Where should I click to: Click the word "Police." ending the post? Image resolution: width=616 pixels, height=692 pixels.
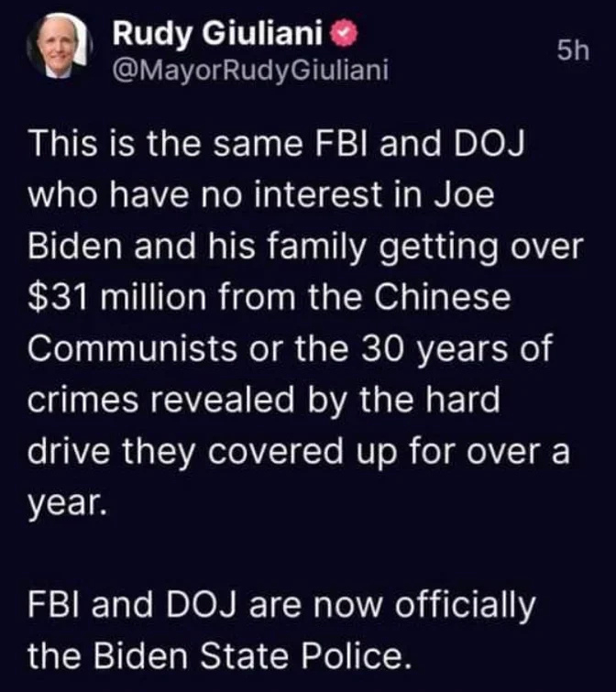(x=353, y=656)
